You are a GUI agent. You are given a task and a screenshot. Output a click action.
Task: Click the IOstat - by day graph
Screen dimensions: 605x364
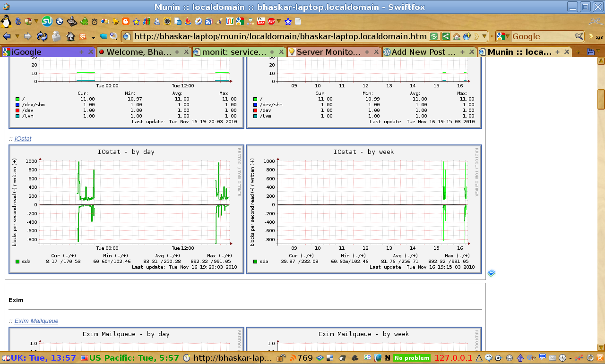126,209
